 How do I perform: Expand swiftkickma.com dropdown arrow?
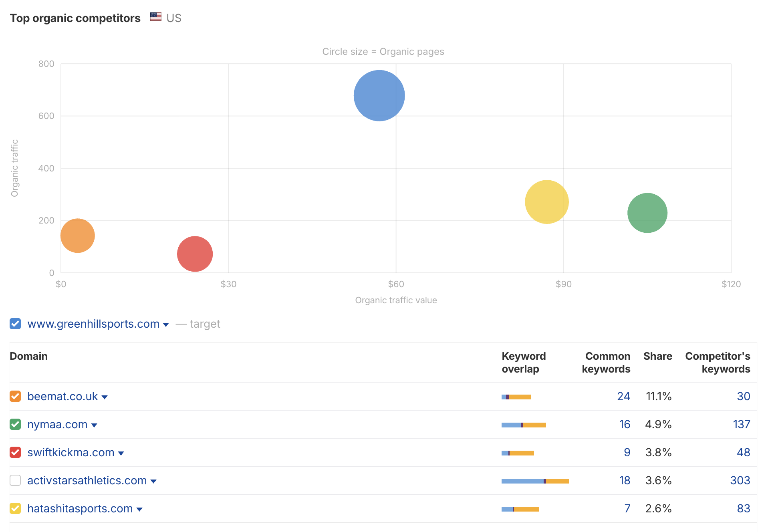pos(121,453)
